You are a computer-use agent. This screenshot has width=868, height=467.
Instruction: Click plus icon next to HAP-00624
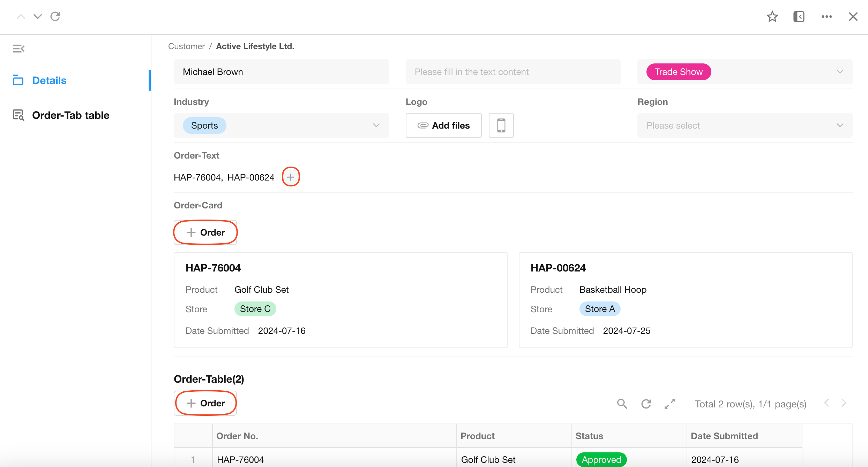(x=291, y=177)
